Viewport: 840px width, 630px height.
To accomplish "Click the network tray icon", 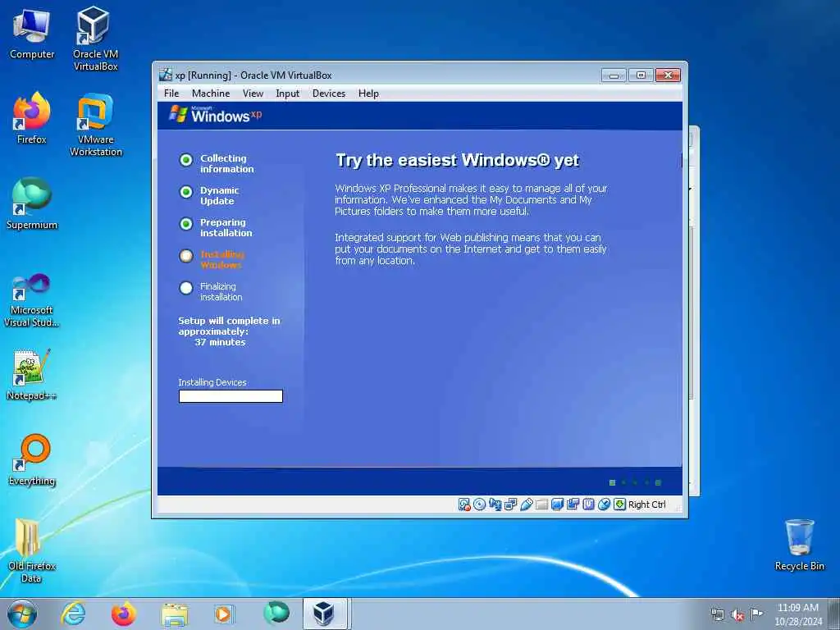I will (717, 614).
